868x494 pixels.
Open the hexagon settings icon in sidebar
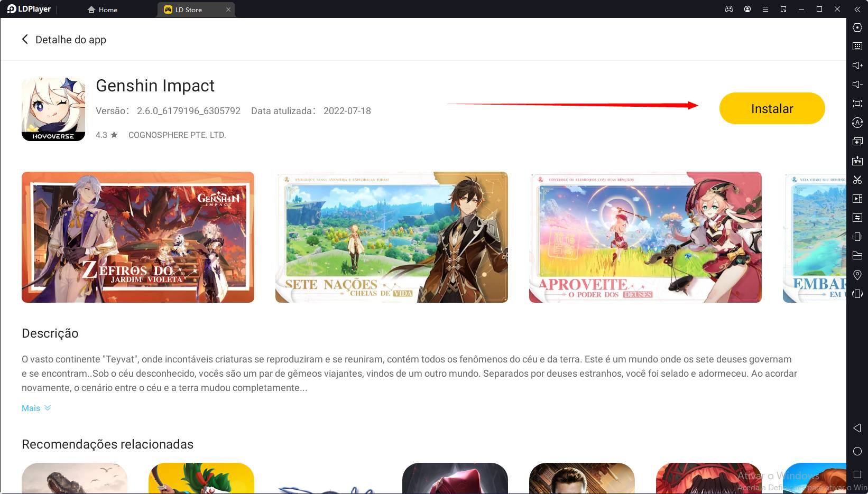click(x=857, y=27)
